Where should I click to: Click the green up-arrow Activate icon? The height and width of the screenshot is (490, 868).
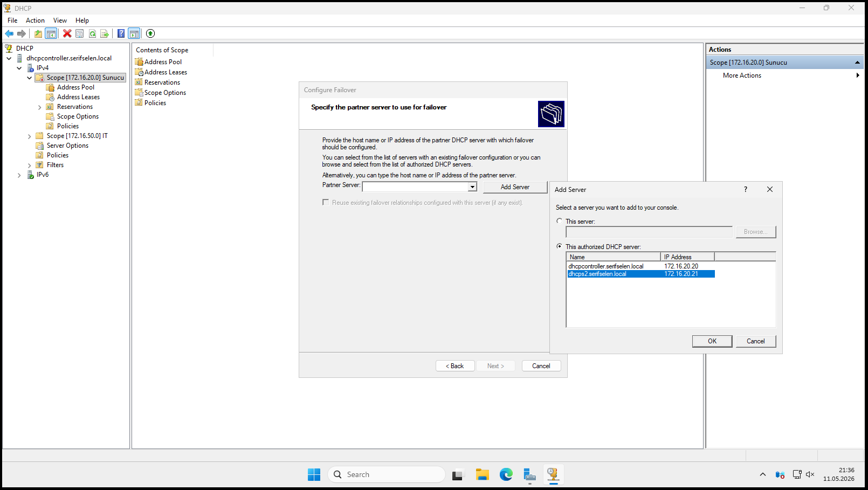tap(150, 33)
